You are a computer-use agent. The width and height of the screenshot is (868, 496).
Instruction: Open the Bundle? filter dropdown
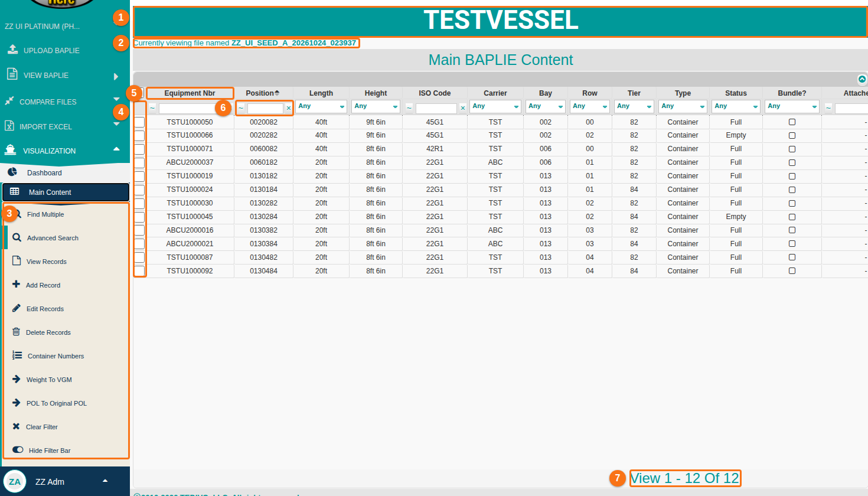point(792,106)
